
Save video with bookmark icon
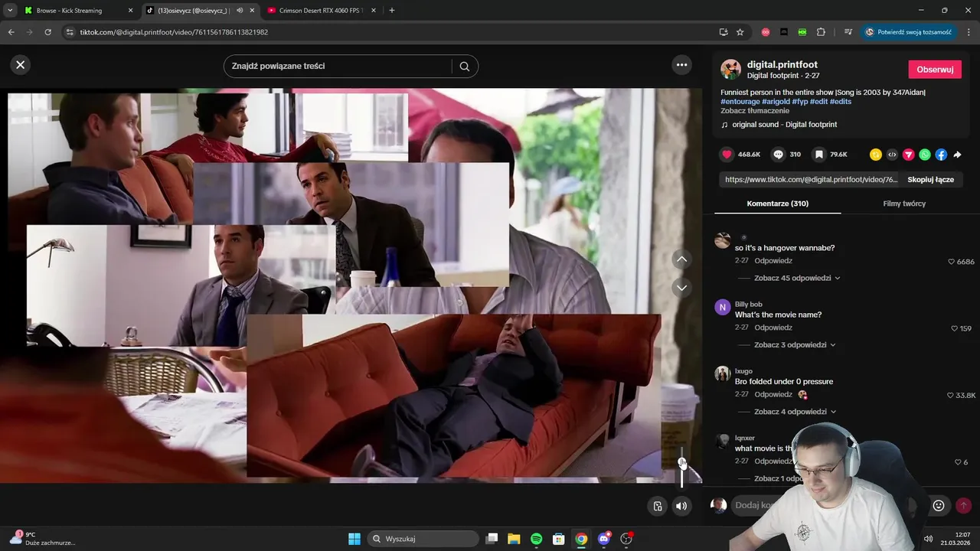(x=818, y=155)
